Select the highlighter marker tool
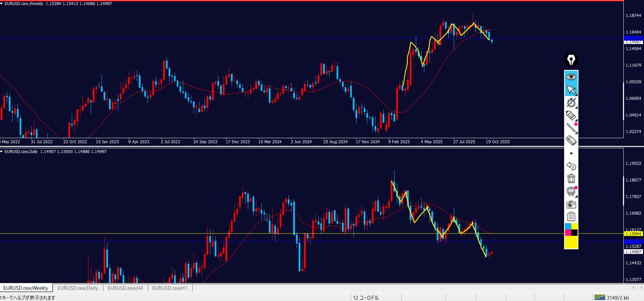644x301 pixels. pyautogui.click(x=571, y=115)
